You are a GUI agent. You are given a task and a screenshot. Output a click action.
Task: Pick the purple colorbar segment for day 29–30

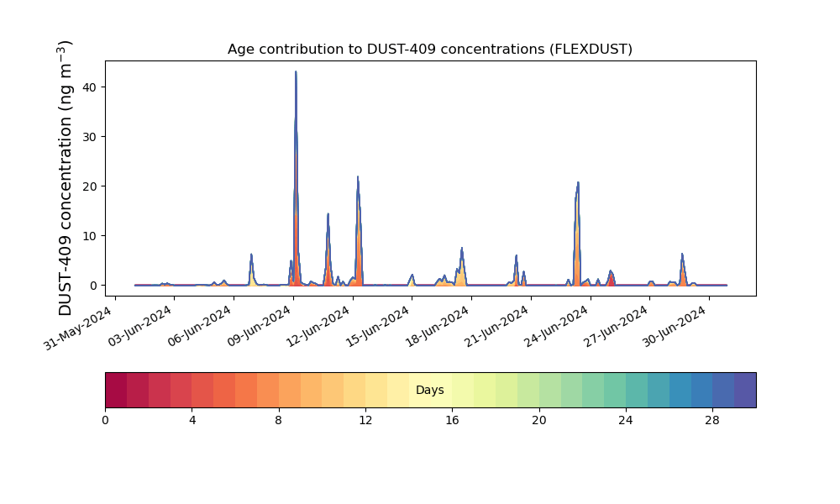pos(745,390)
